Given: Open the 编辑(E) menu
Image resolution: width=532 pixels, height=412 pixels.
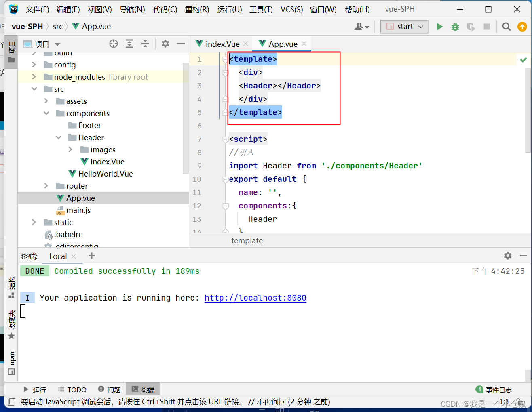Looking at the screenshot, I should [68, 9].
